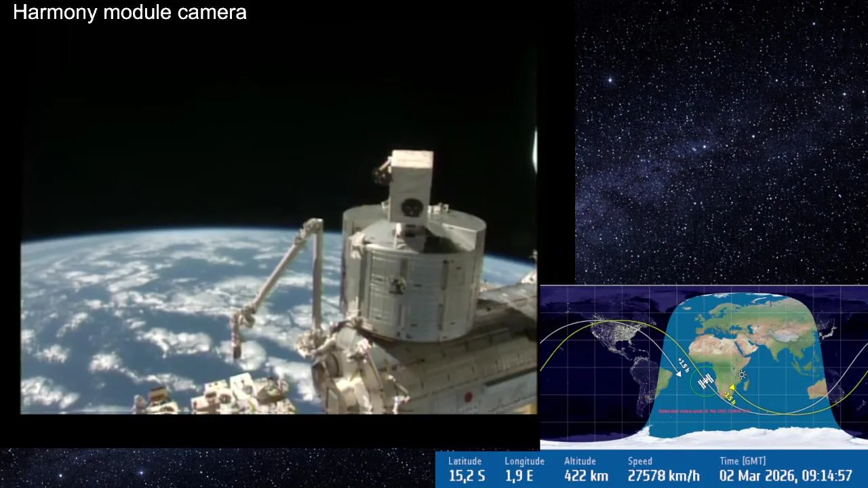Click the 'Time [GMT]' label
The width and height of the screenshot is (868, 488).
[x=743, y=461]
